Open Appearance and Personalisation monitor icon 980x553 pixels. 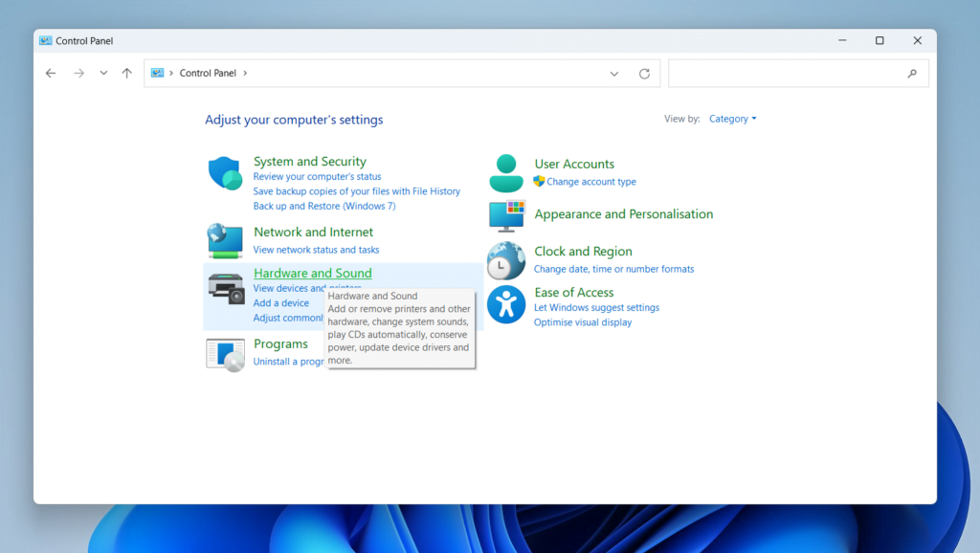tap(506, 216)
